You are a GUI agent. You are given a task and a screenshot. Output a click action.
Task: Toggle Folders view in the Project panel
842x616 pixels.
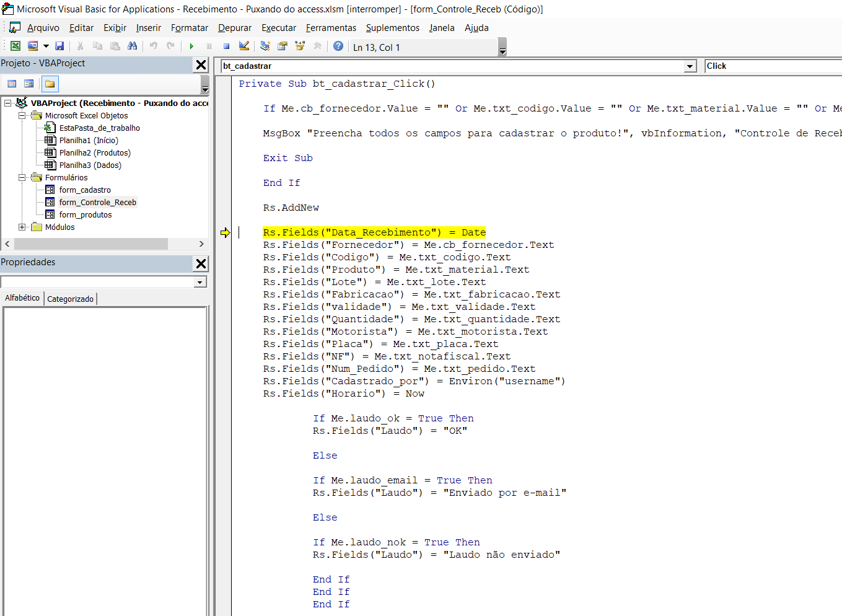pyautogui.click(x=50, y=84)
